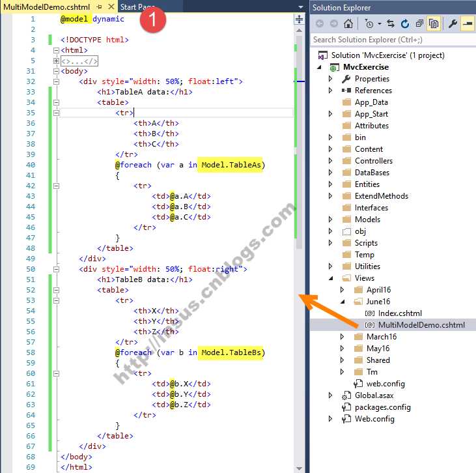This screenshot has width=476, height=473.
Task: Click the dotted obj folder icon
Action: 346,231
